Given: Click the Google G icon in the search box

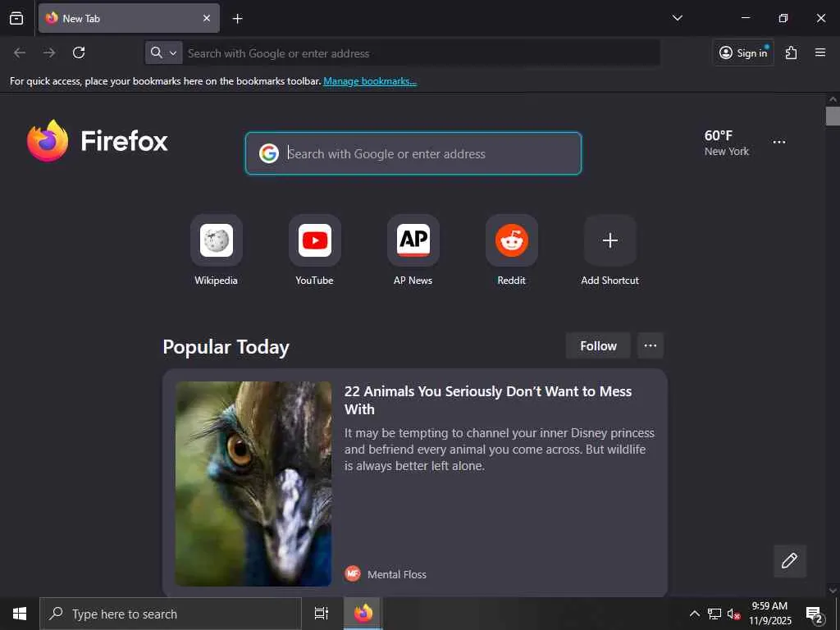Looking at the screenshot, I should click(x=269, y=153).
